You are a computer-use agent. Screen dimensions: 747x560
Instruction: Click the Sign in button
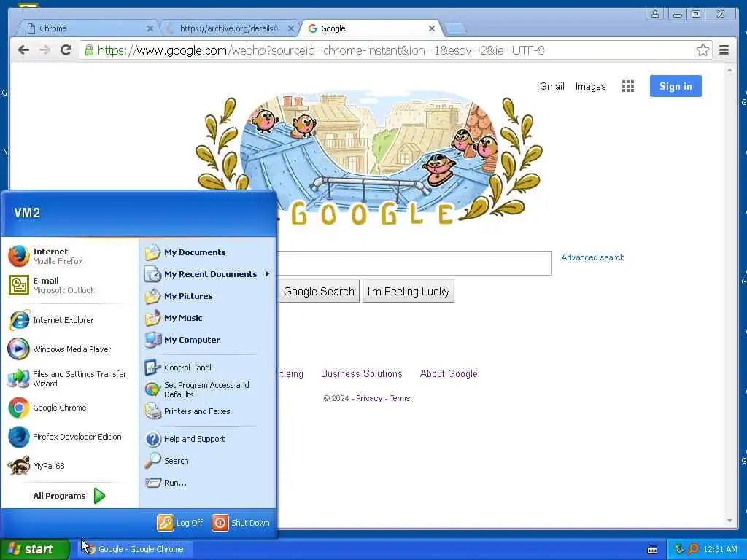(676, 86)
